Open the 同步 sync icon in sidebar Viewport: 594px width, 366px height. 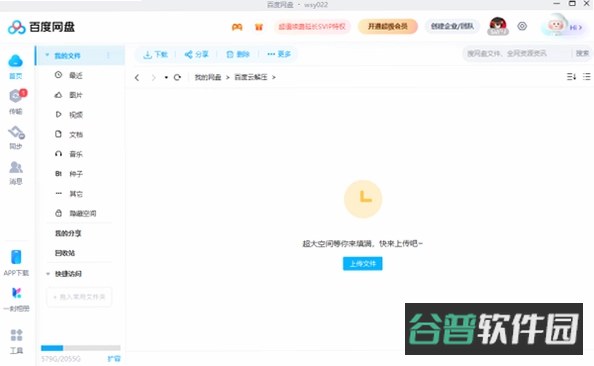(16, 133)
